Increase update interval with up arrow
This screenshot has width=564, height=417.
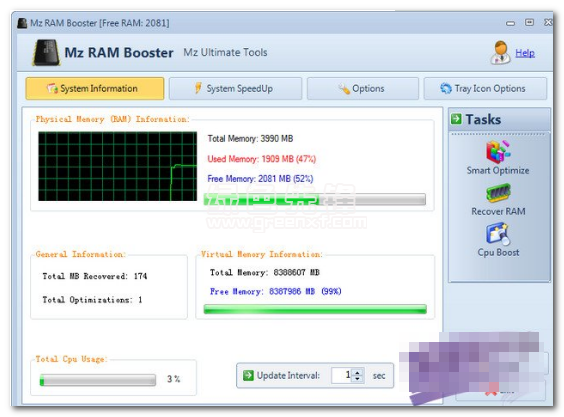(357, 372)
